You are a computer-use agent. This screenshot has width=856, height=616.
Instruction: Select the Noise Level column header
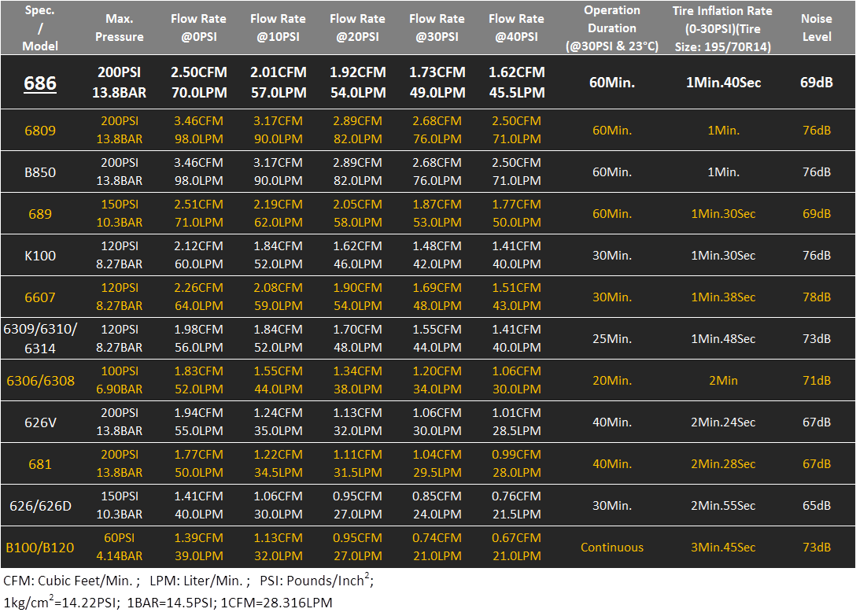(816, 28)
